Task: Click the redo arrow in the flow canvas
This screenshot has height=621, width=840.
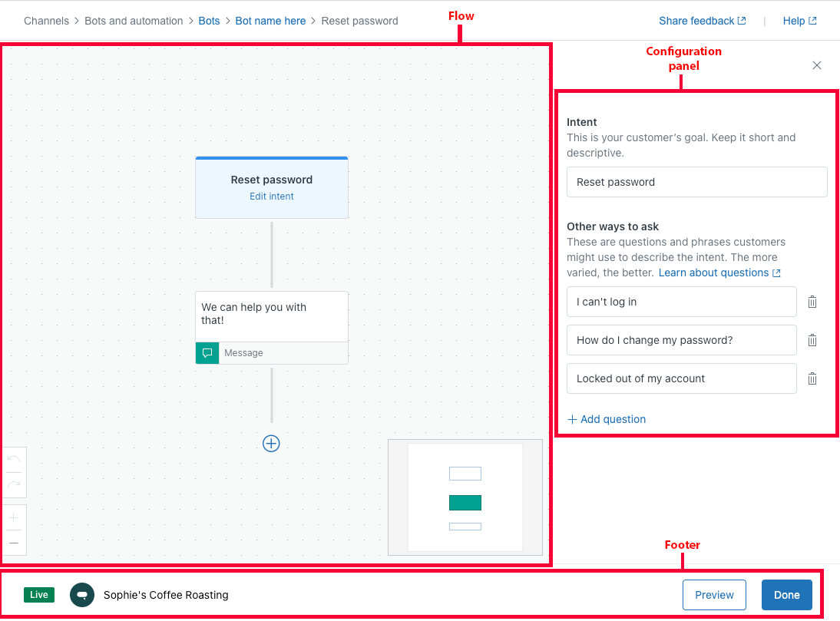Action: tap(14, 484)
